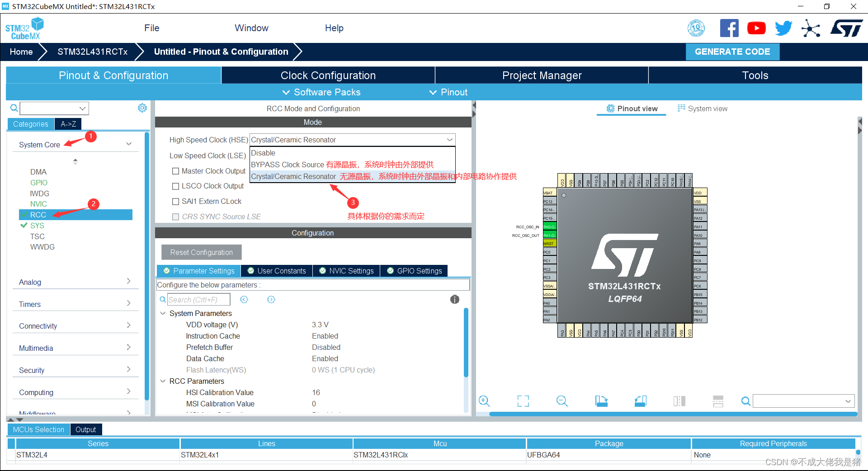The image size is (868, 471).
Task: Select GPIO in System Core list
Action: [x=38, y=183]
